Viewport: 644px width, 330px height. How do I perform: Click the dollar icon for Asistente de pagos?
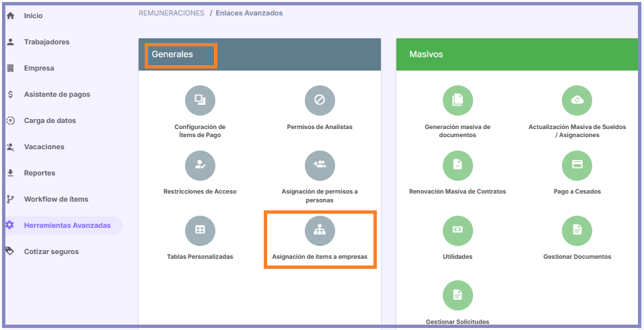(x=11, y=94)
